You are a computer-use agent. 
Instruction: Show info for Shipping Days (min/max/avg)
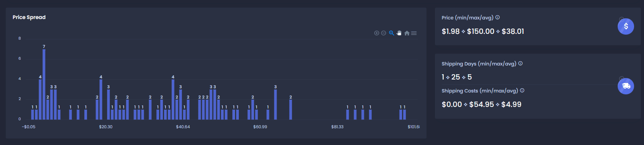coord(520,64)
